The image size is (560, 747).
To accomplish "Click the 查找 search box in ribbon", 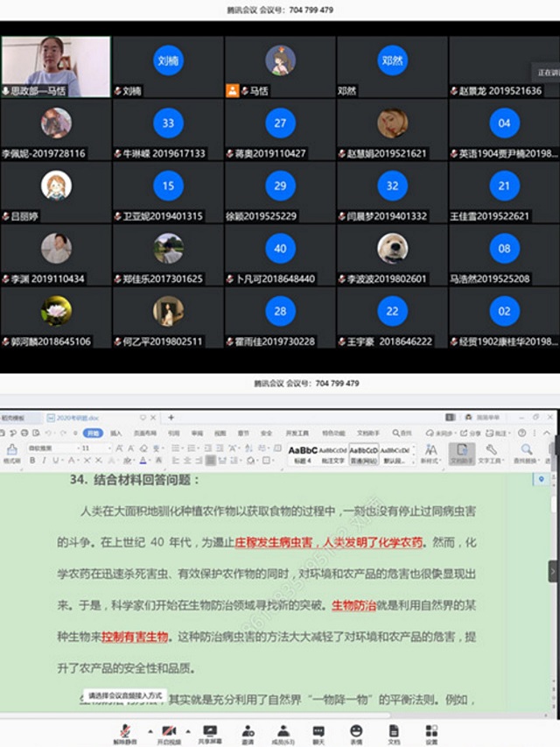I will pyautogui.click(x=402, y=433).
